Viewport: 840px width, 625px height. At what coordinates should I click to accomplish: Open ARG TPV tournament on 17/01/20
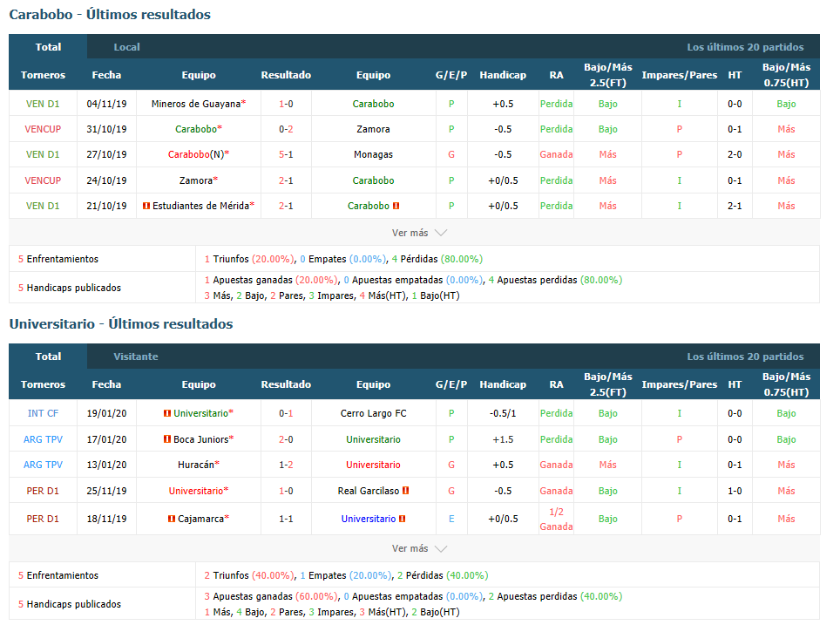tap(43, 439)
